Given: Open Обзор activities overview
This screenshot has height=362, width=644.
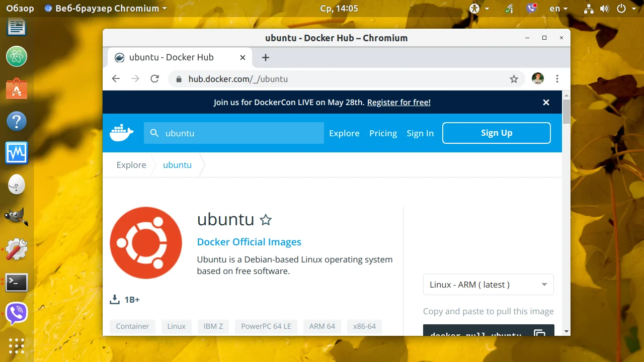Looking at the screenshot, I should (x=20, y=8).
